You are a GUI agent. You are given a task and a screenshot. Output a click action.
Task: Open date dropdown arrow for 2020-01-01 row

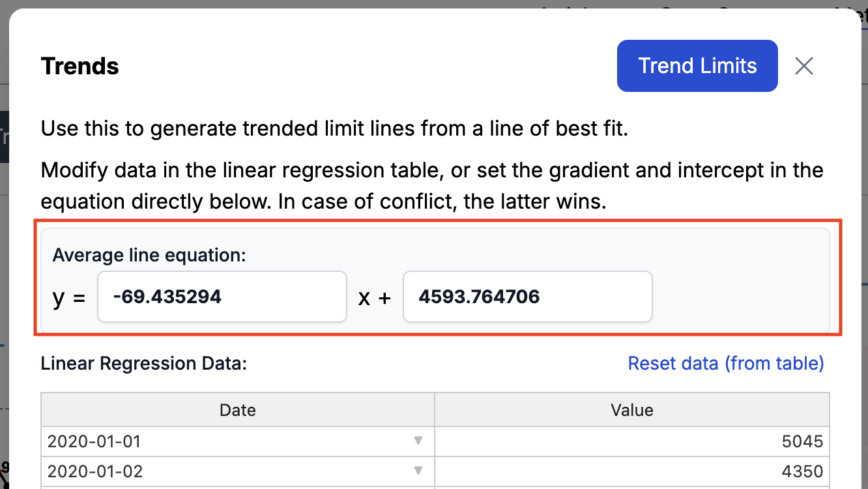[x=418, y=441]
